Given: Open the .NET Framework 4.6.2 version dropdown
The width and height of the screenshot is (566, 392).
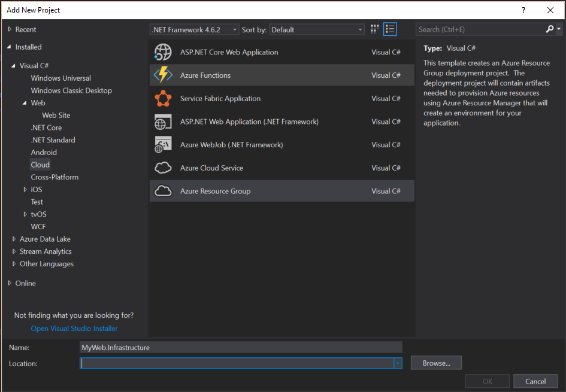Looking at the screenshot, I should pyautogui.click(x=194, y=29).
